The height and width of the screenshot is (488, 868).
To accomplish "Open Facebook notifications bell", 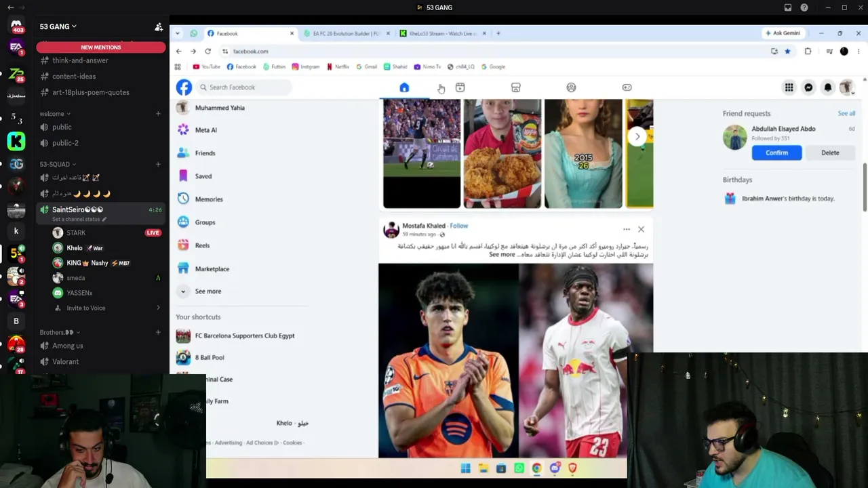I will pyautogui.click(x=827, y=87).
